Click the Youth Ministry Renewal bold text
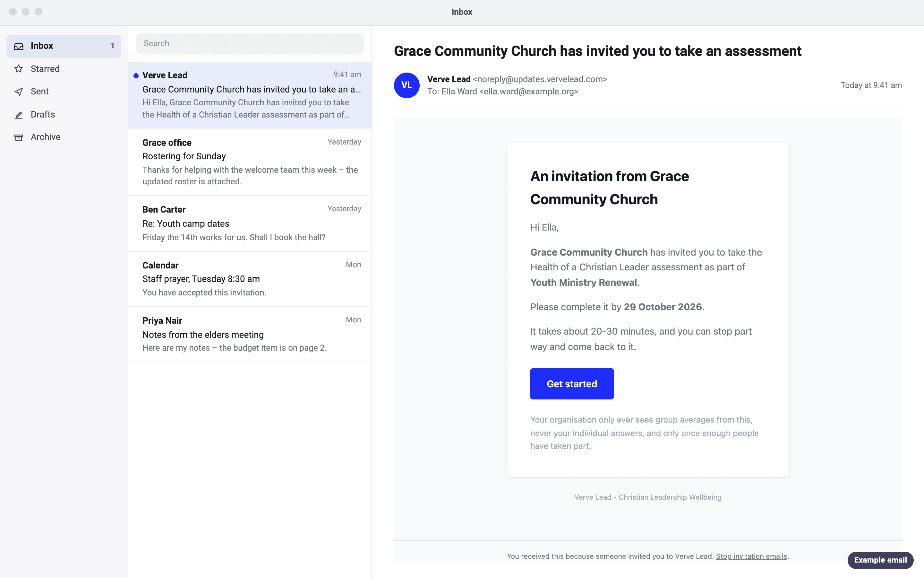Viewport: 924px width, 578px height. click(583, 283)
